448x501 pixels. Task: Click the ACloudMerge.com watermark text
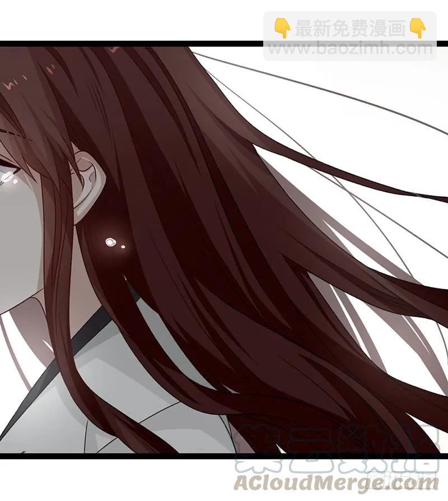pos(336,483)
